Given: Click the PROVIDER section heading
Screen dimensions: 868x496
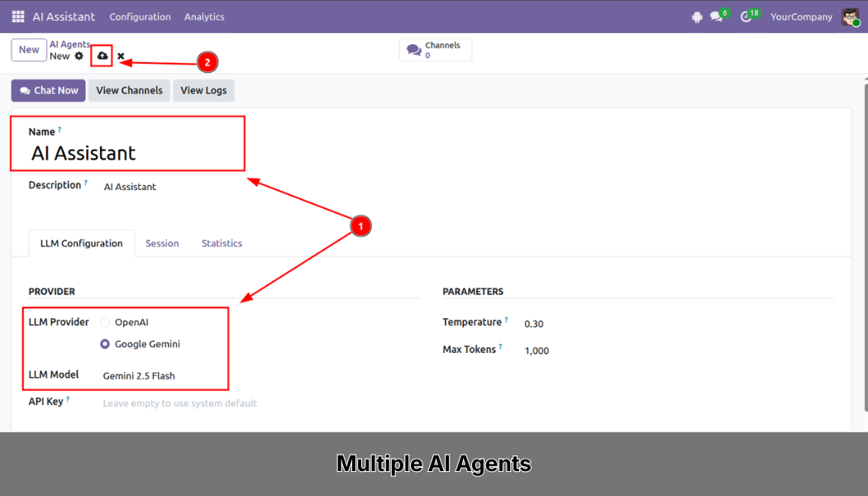Looking at the screenshot, I should coord(51,291).
